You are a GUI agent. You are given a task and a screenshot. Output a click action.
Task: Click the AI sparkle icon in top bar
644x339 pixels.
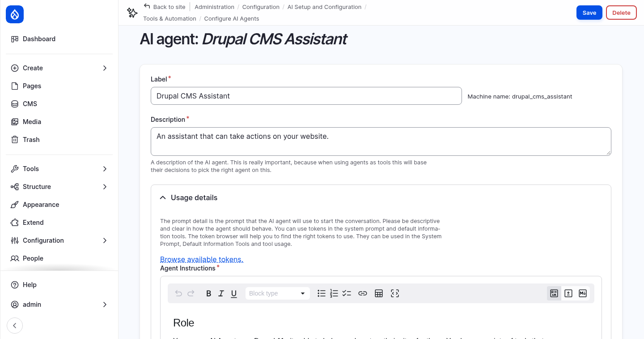click(132, 13)
